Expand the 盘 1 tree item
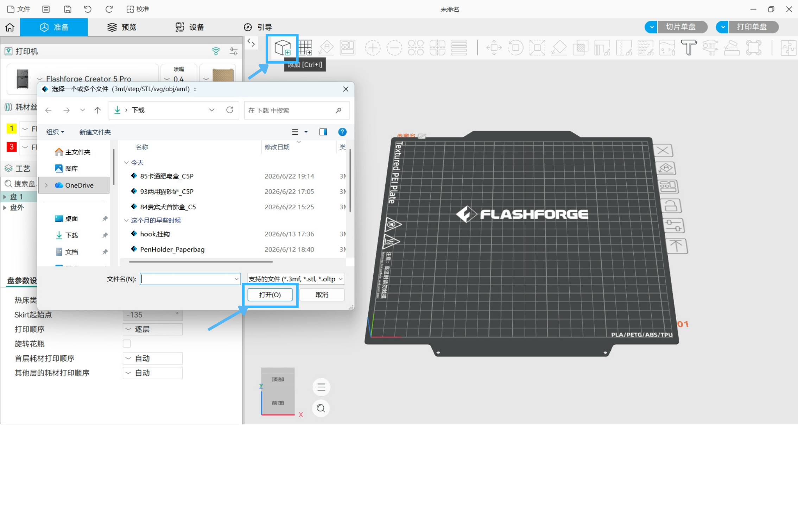The width and height of the screenshot is (798, 532). tap(5, 197)
